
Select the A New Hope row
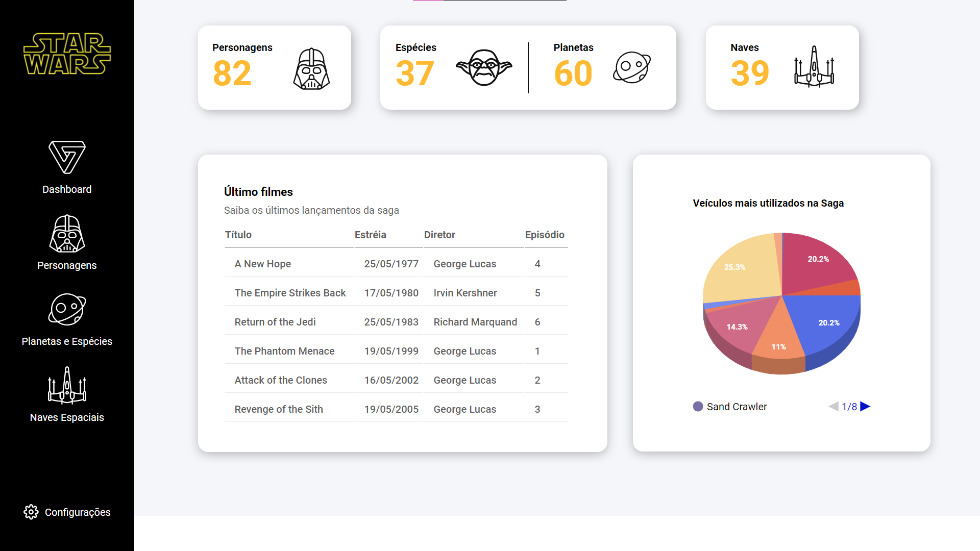point(396,264)
